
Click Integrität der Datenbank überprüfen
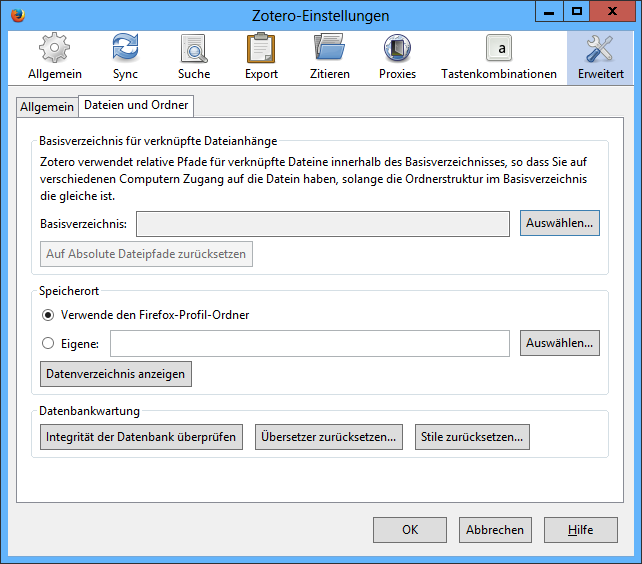[x=141, y=437]
